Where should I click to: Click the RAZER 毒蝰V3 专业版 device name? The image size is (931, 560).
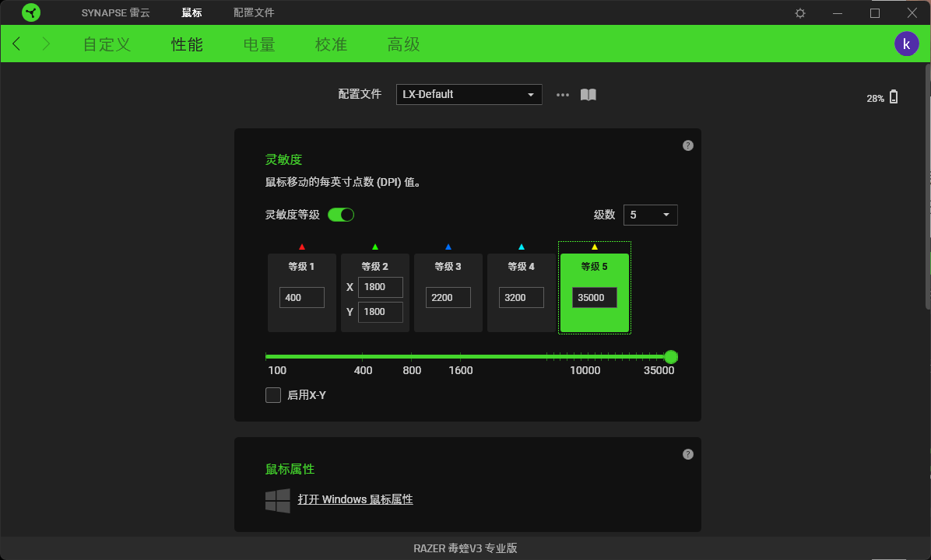point(465,548)
